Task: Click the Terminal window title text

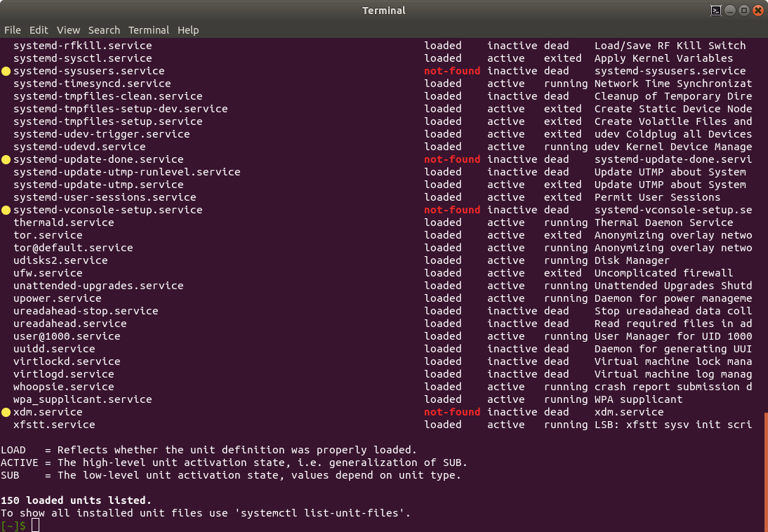Action: 383,11
